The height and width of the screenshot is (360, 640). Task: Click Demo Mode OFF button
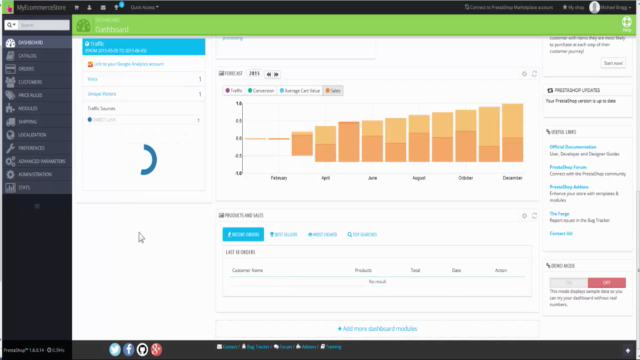click(607, 282)
